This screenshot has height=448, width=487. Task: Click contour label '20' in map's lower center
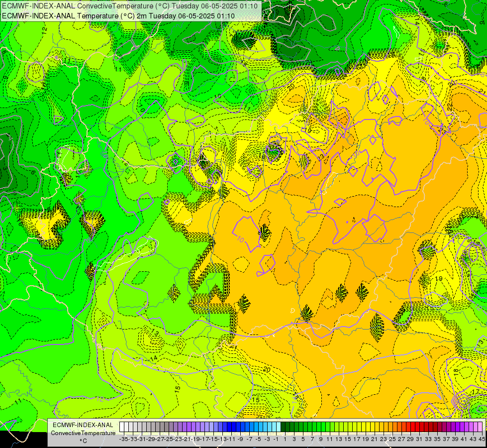click(267, 369)
